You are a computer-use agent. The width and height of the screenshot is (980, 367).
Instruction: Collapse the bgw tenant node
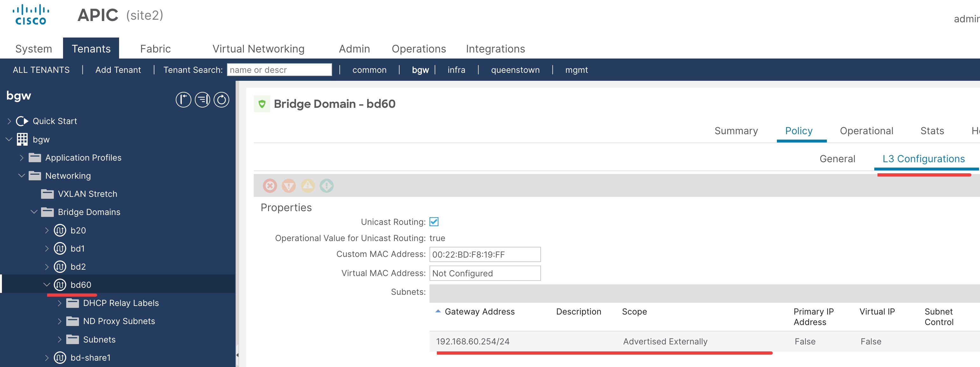pos(9,139)
